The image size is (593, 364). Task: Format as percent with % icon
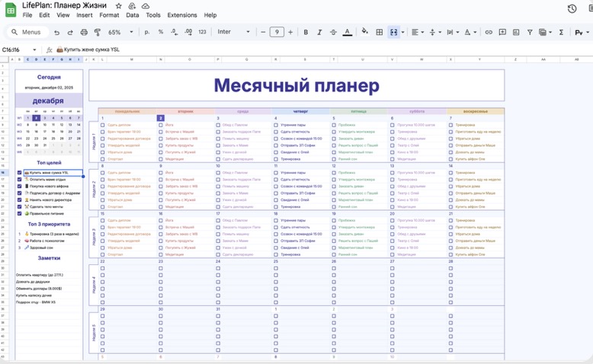(161, 32)
